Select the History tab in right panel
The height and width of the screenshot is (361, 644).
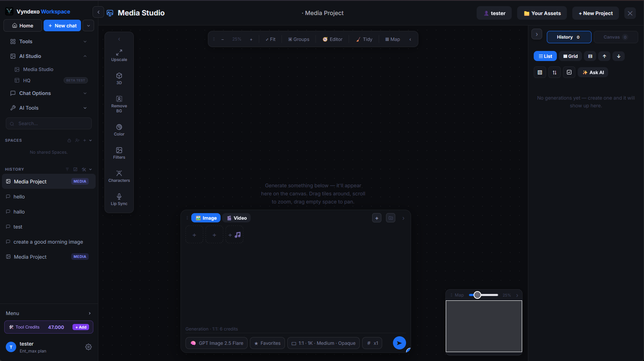pos(569,37)
